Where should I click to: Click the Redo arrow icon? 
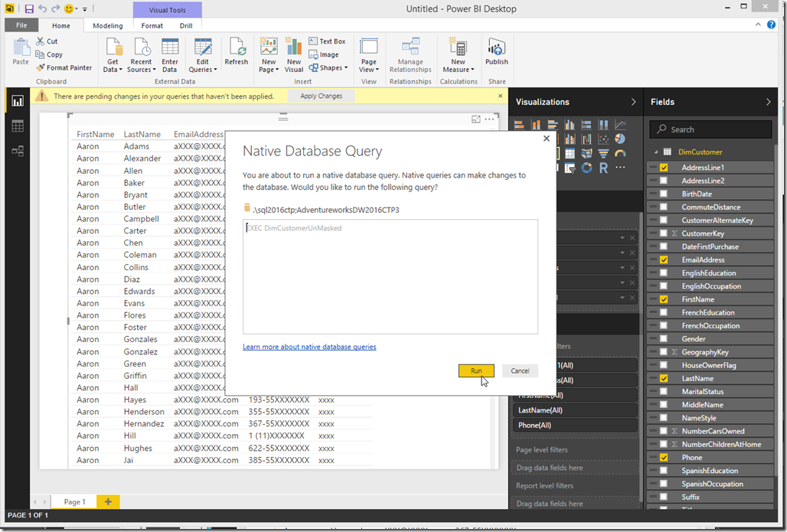tap(55, 8)
